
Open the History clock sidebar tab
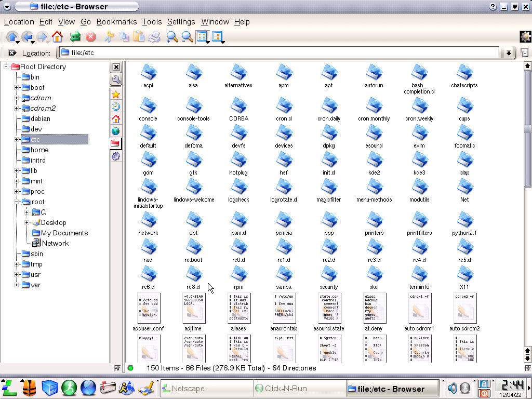[116, 107]
